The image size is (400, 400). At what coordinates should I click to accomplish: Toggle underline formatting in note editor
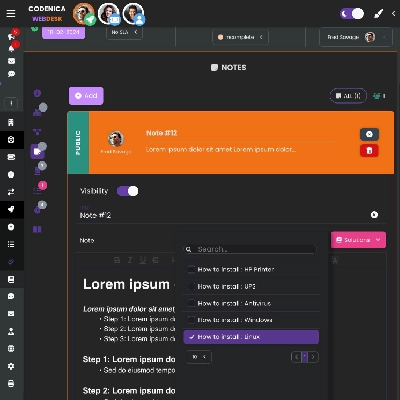143,260
